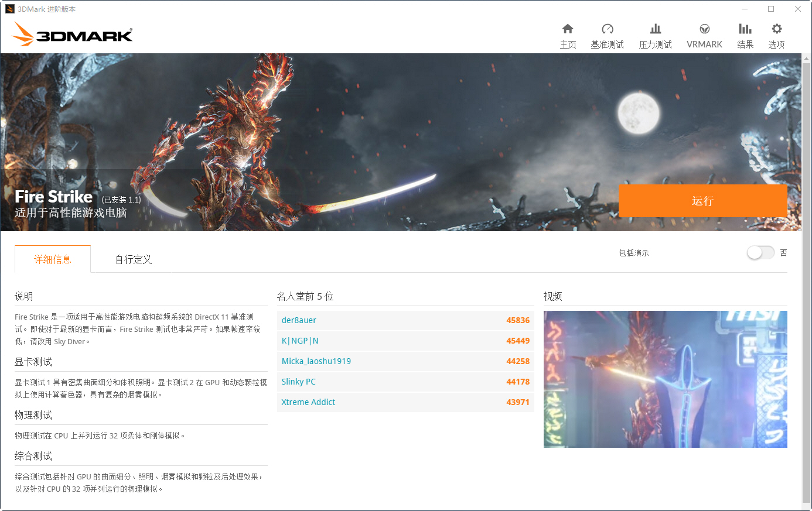Open the 基准测试 benchmarks gauge icon
This screenshot has width=812, height=511.
coord(608,29)
